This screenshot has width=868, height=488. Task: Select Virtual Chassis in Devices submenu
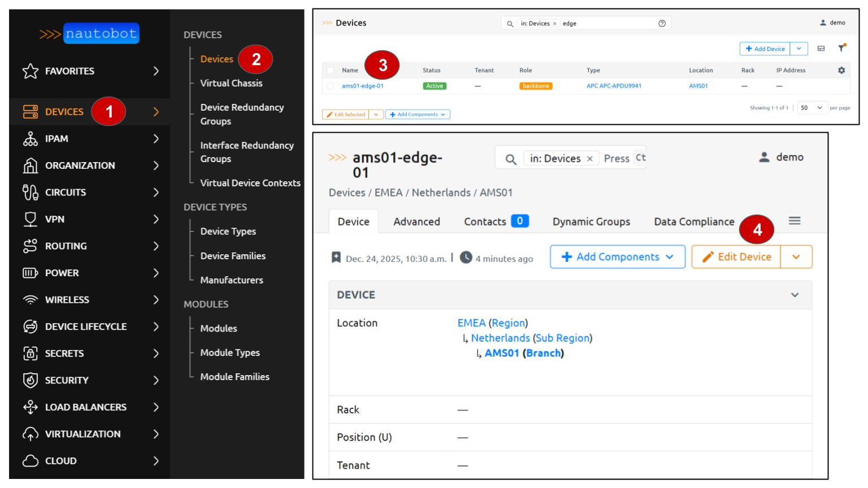point(231,83)
